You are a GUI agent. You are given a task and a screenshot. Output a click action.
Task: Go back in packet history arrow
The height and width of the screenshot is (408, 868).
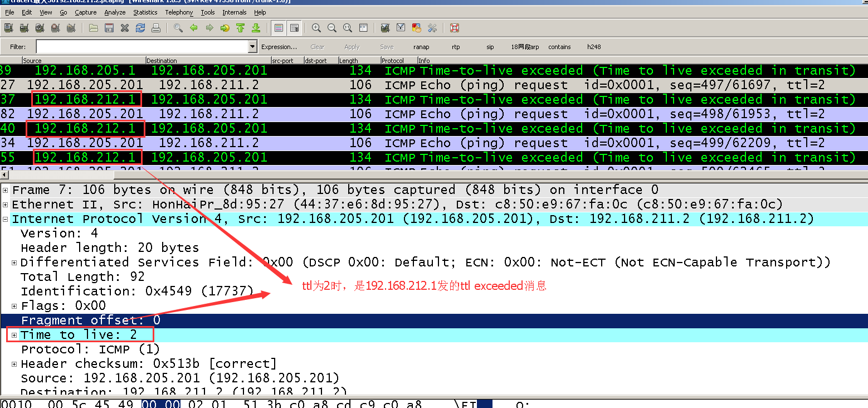(x=194, y=28)
